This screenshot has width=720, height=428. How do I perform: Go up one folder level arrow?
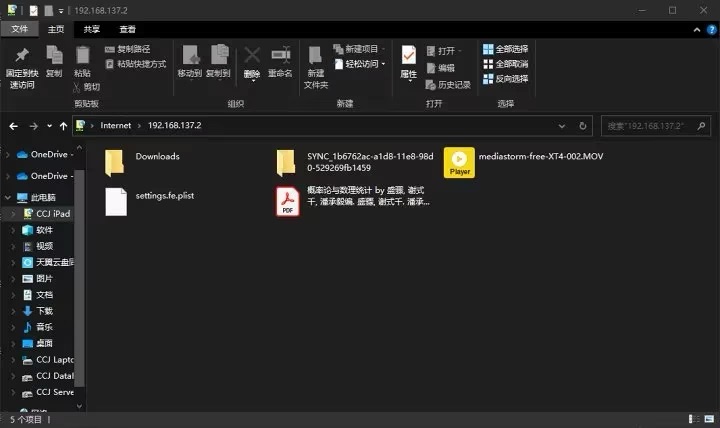[x=64, y=126]
